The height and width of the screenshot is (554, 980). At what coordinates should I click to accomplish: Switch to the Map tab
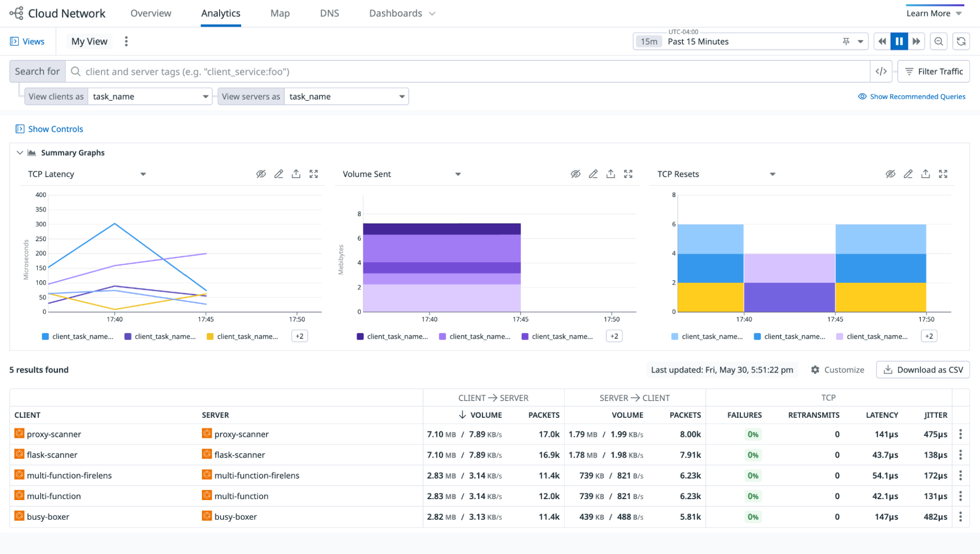[280, 13]
